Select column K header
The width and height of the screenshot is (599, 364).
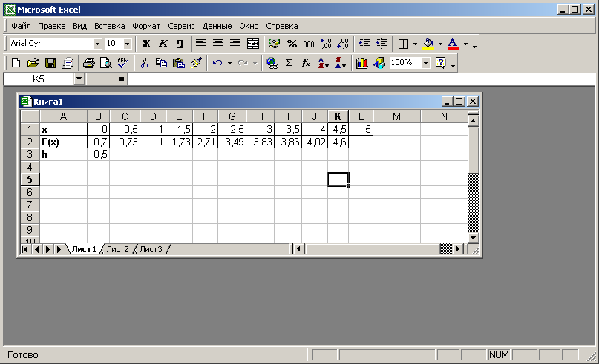(x=338, y=116)
